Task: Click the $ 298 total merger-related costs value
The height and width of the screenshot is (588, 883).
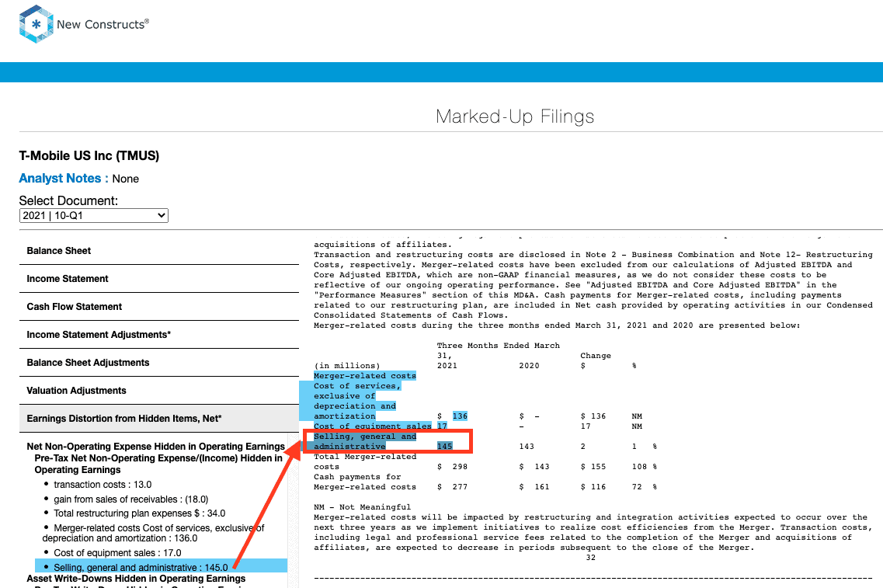Action: tap(453, 467)
